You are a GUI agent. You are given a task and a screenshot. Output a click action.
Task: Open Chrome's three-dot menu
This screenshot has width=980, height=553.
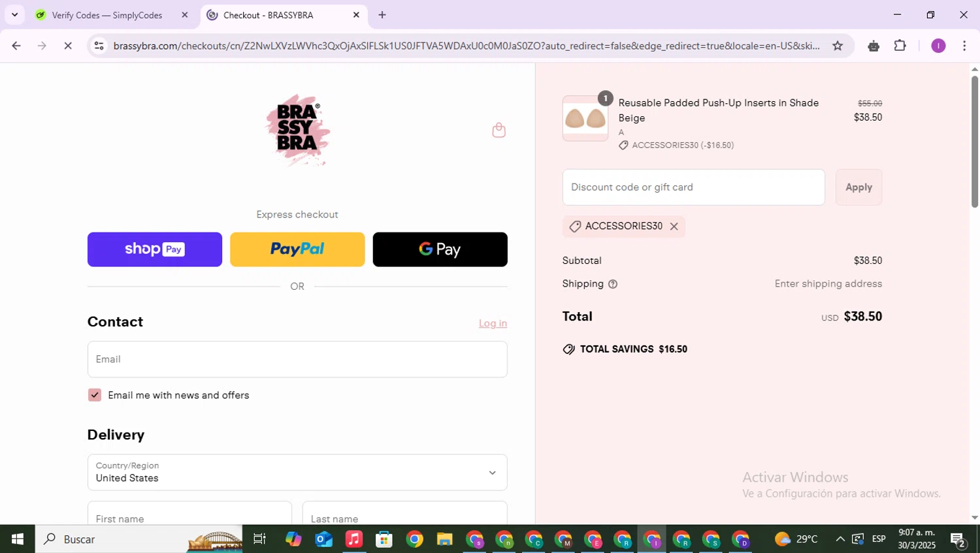coord(964,46)
